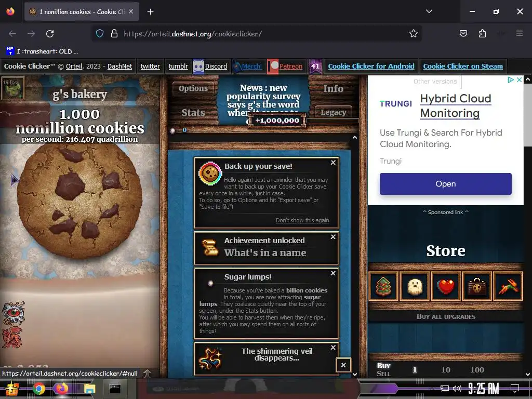Close the Cookie Clicker tab
The width and height of the screenshot is (532, 399).
coord(131,11)
